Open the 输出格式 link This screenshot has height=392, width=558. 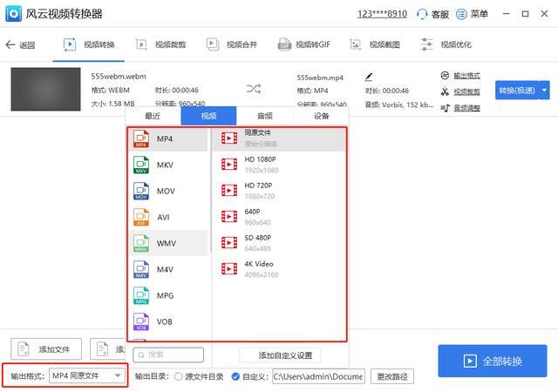[x=466, y=76]
